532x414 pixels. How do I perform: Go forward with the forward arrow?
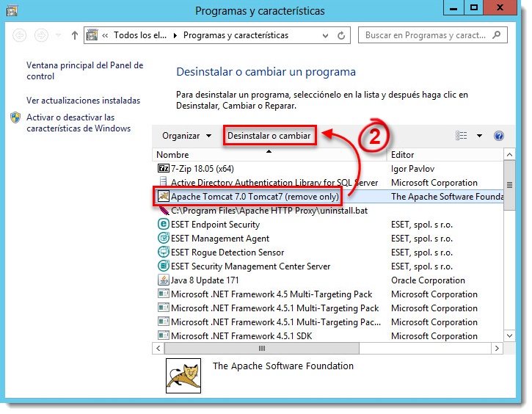point(41,35)
